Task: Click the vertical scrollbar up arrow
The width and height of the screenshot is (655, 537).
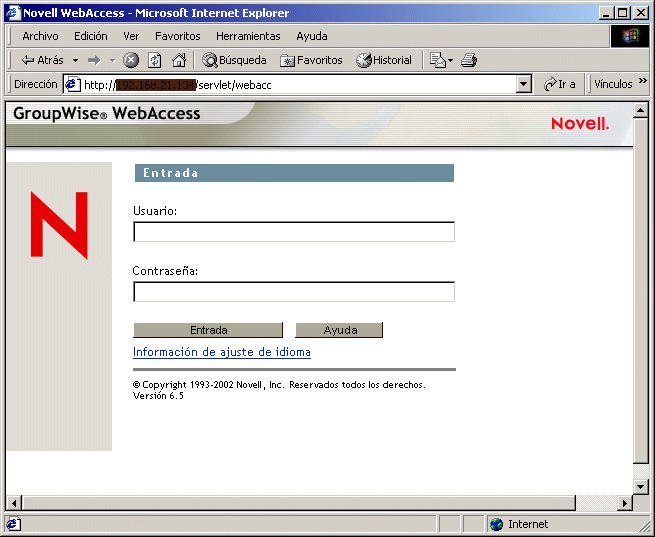Action: pos(640,111)
